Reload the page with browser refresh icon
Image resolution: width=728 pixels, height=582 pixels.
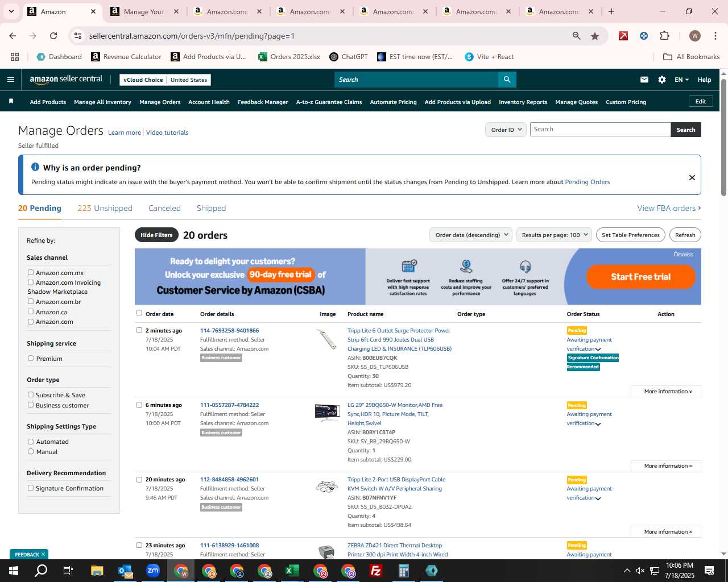click(x=53, y=36)
